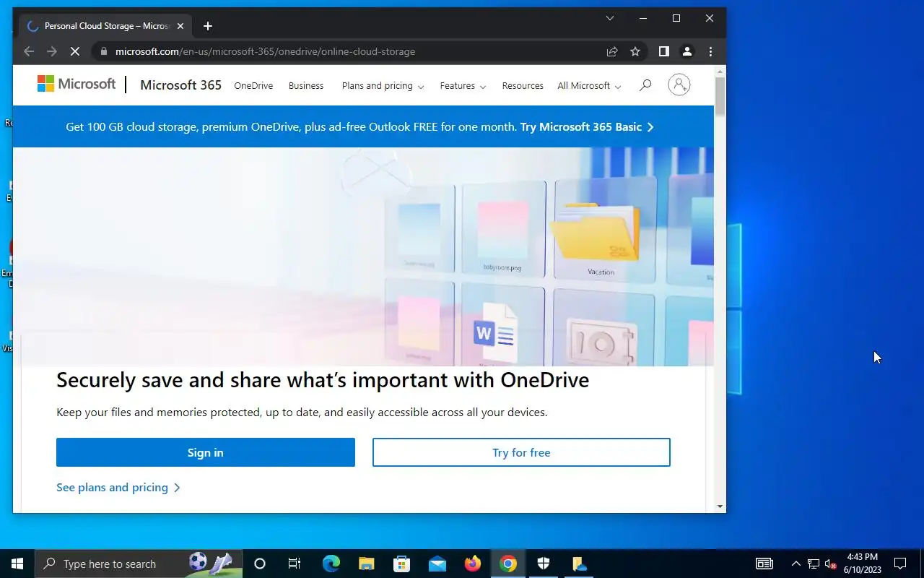
Task: Click muted volume tray icon
Action: [830, 564]
